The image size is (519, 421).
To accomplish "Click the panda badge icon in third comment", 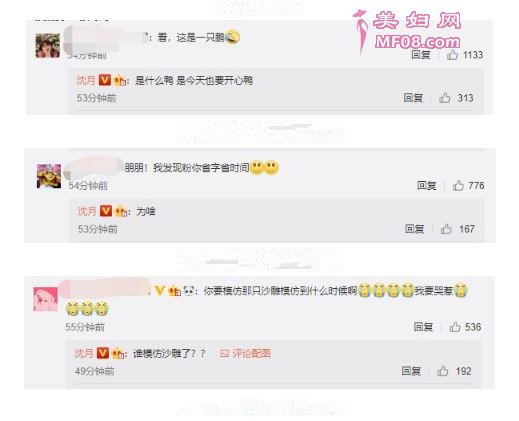I will [x=189, y=291].
